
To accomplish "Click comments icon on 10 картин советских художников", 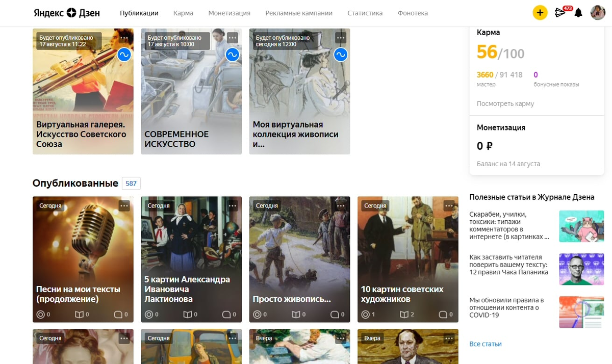I will (443, 315).
